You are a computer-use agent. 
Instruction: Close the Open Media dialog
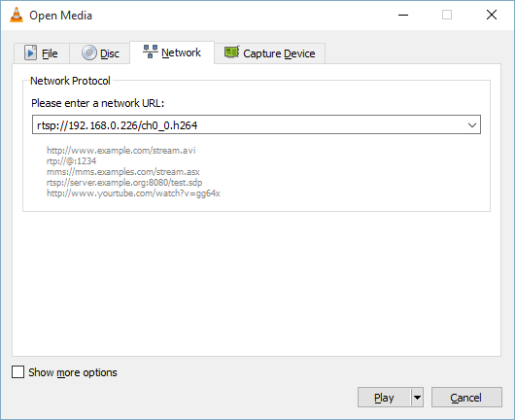point(492,15)
